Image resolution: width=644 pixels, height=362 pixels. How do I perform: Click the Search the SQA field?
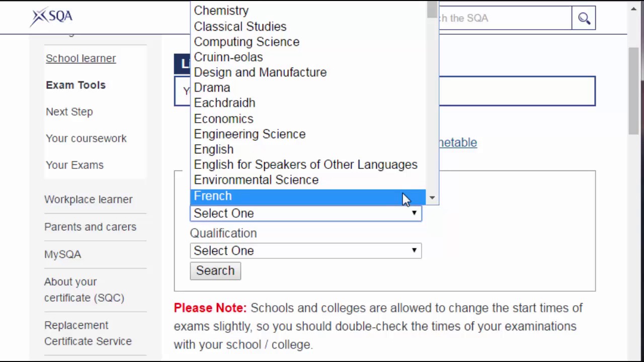click(x=503, y=19)
